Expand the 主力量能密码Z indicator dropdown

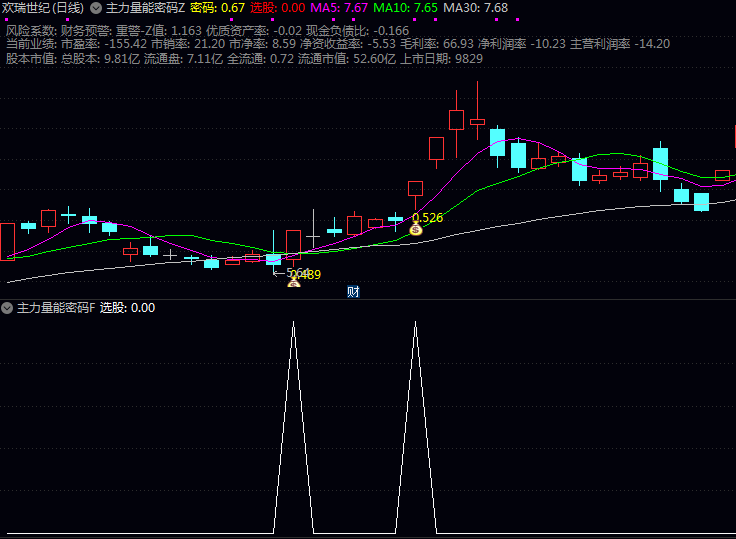(96, 8)
